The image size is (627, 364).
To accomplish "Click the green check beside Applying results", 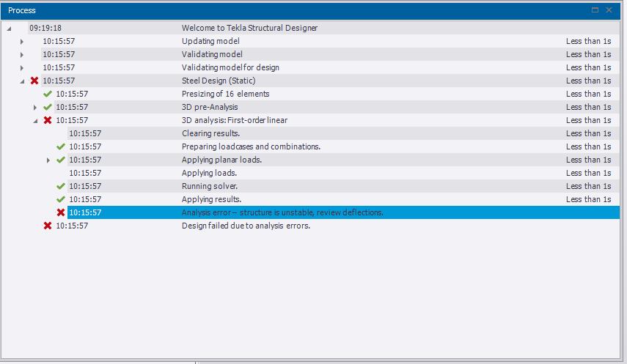I will pos(61,199).
